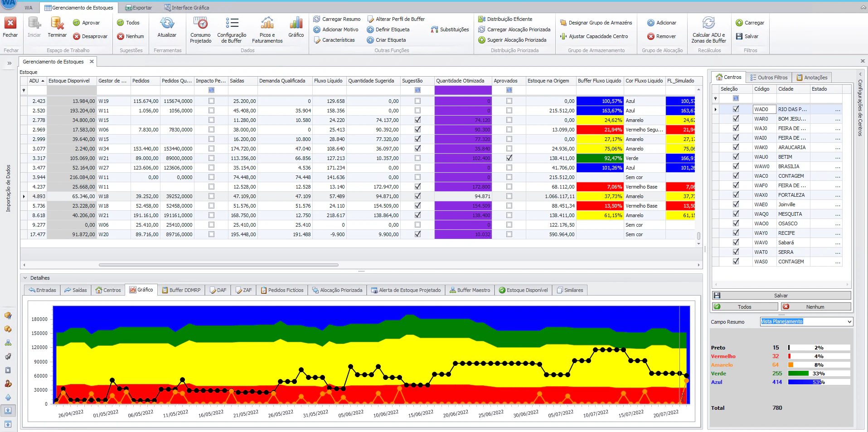The width and height of the screenshot is (868, 432).
Task: Run Calcular ADU e Zonas de Buffer
Action: pyautogui.click(x=708, y=29)
